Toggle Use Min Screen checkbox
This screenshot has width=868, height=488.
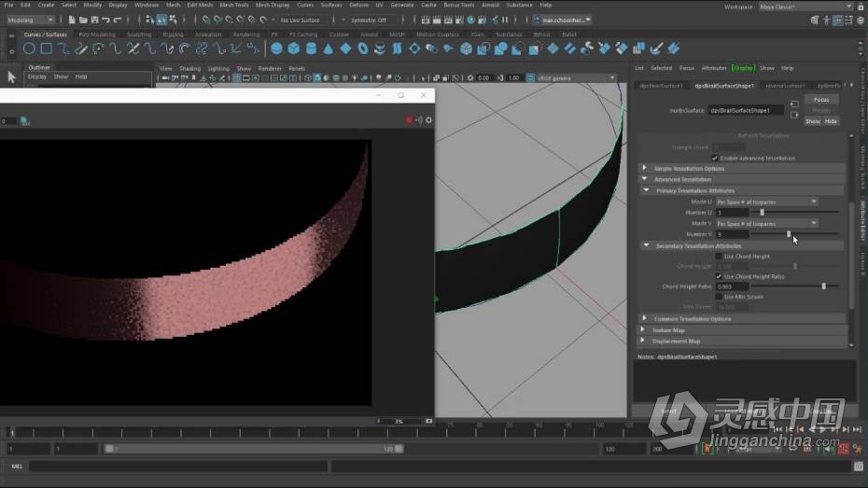click(x=719, y=297)
